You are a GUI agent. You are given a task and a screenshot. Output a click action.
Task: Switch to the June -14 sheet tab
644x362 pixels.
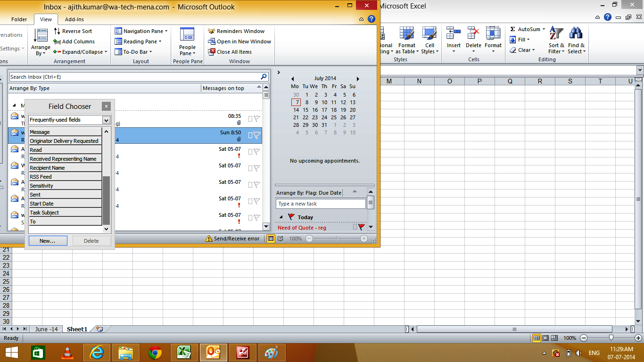46,329
